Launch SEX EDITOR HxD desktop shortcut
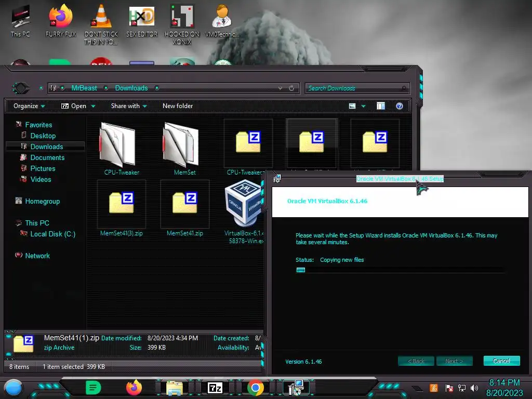Screen dimensions: 532x399 coord(142,21)
